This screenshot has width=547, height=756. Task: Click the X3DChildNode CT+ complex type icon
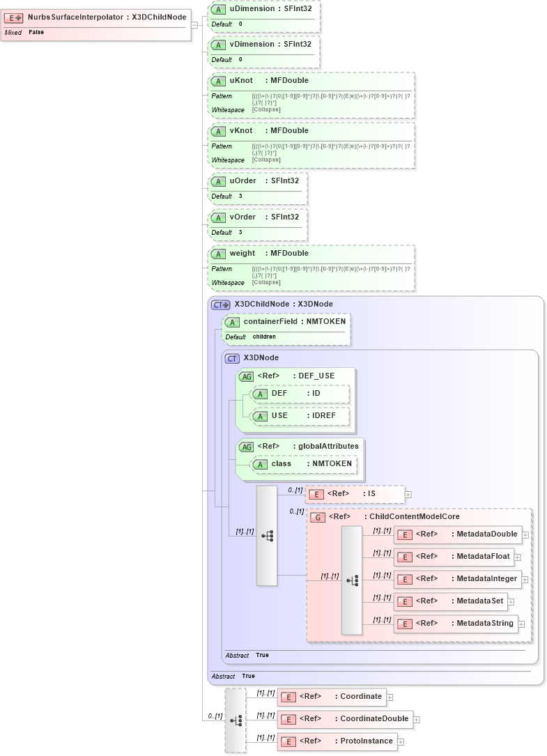(x=220, y=305)
